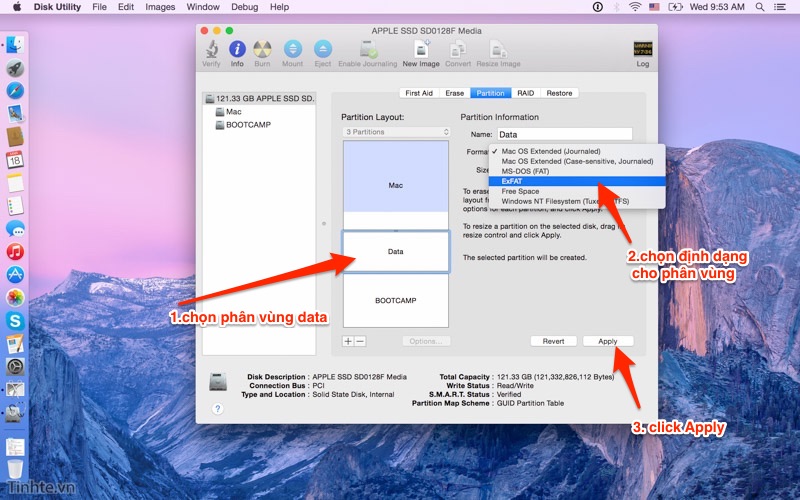Click the Mount toolbar icon
This screenshot has height=500, width=800.
(292, 54)
